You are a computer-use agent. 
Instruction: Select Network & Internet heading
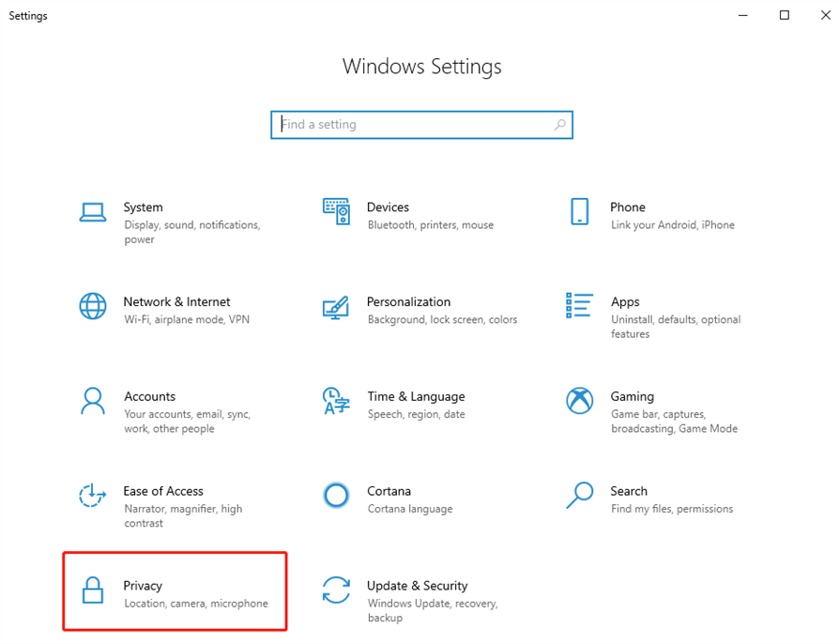click(176, 302)
